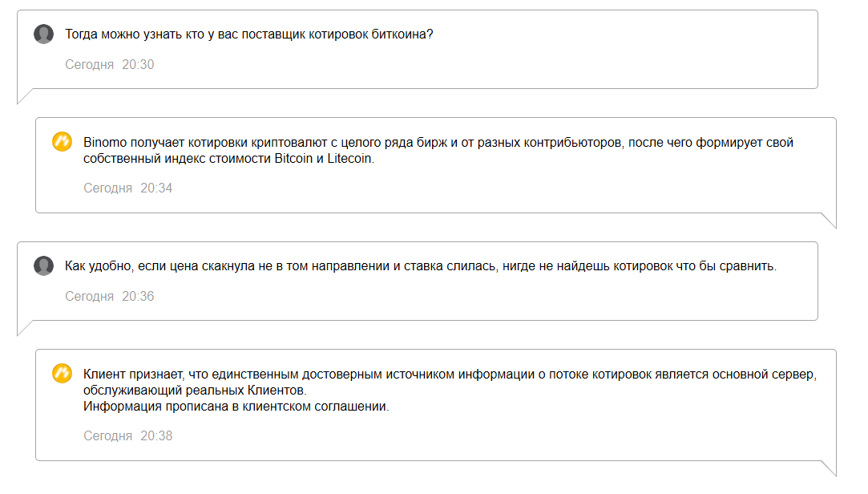Click user avatar beside bitcoin quote supplier question
868x494 pixels.
(x=44, y=34)
